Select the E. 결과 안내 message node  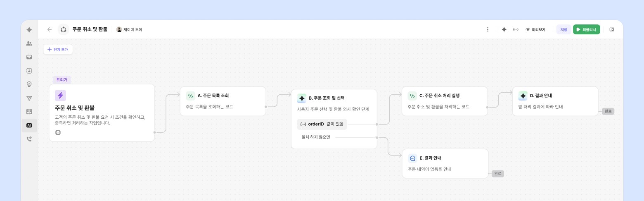pos(445,163)
